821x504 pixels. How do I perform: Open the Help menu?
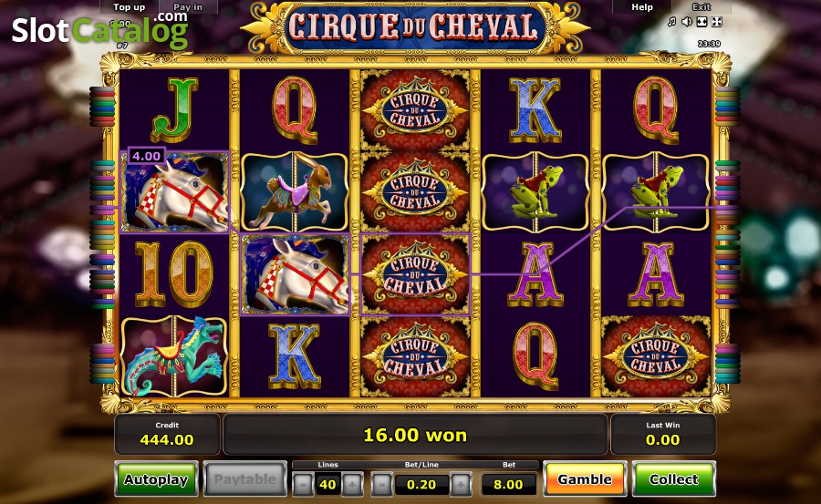642,6
